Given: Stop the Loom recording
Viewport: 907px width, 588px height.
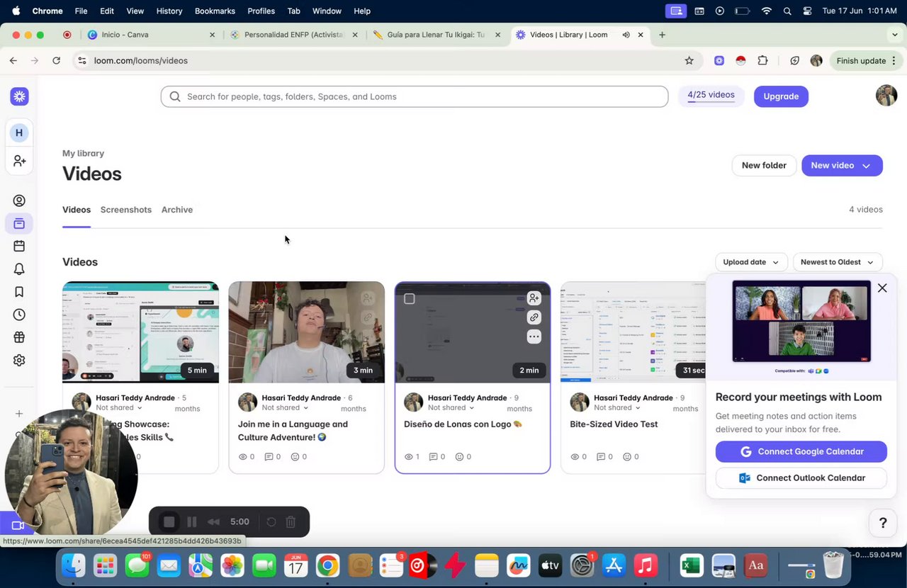Looking at the screenshot, I should pos(169,522).
